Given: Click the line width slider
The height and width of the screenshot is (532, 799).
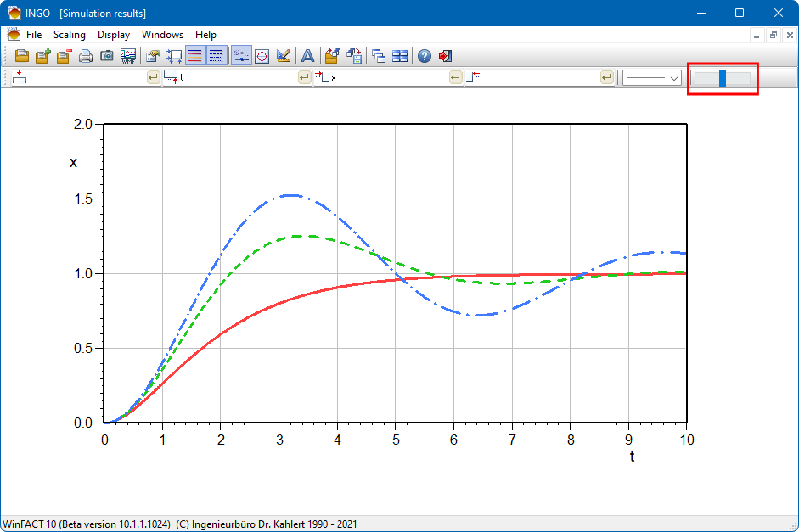Looking at the screenshot, I should (722, 78).
